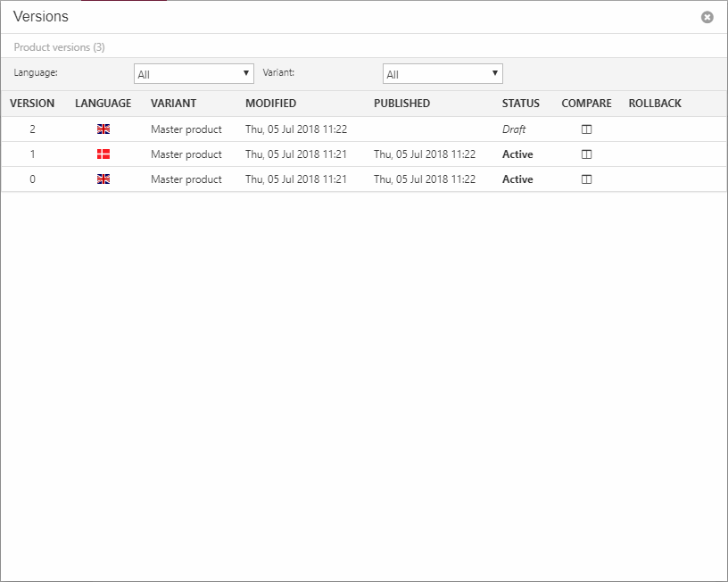Click the compare icon for version 1

click(x=586, y=154)
